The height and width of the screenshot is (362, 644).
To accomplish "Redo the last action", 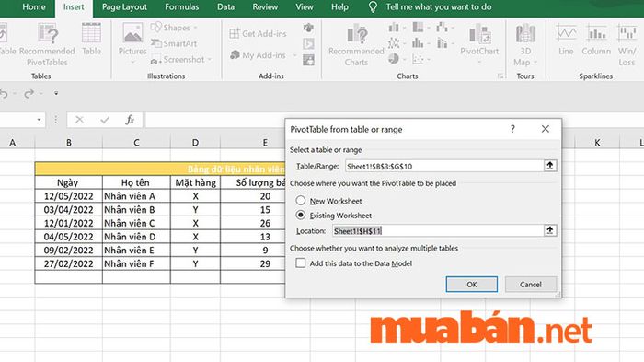I will pyautogui.click(x=29, y=94).
